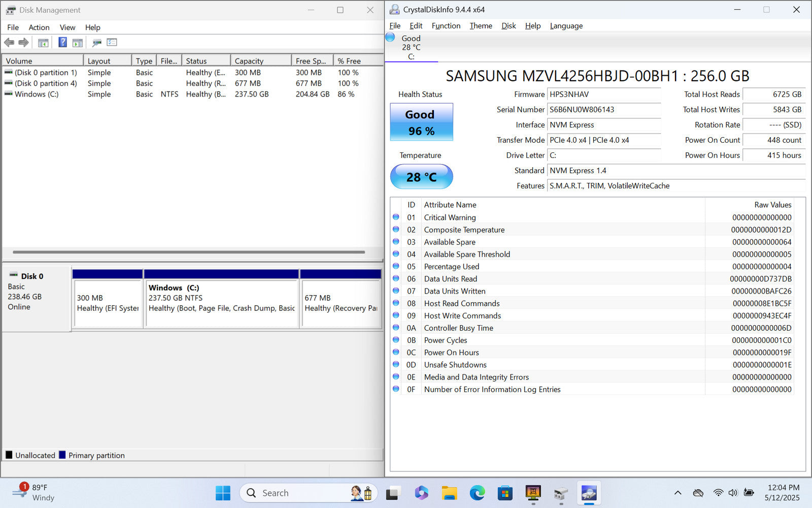Click the horizontal scrollbar under the volume list
The image size is (812, 508).
(188, 252)
